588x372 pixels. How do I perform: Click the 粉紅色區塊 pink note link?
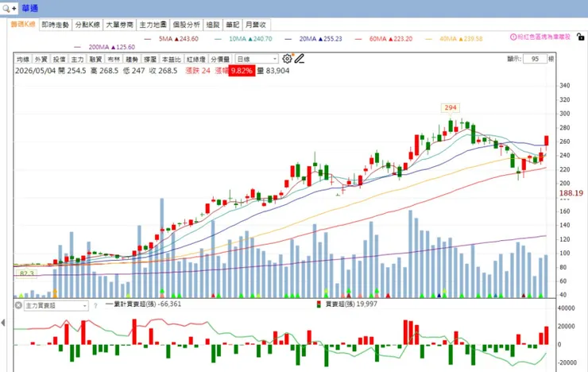pyautogui.click(x=544, y=37)
